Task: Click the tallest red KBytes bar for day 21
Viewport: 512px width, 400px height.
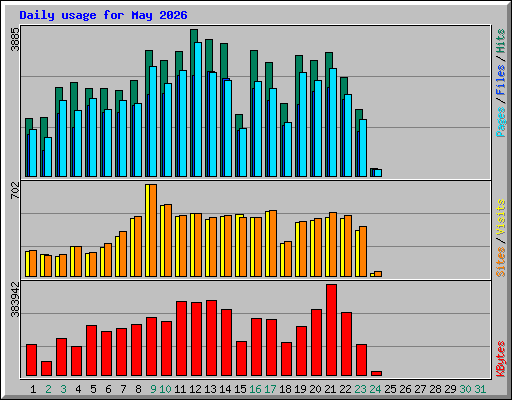Action: [x=331, y=330]
